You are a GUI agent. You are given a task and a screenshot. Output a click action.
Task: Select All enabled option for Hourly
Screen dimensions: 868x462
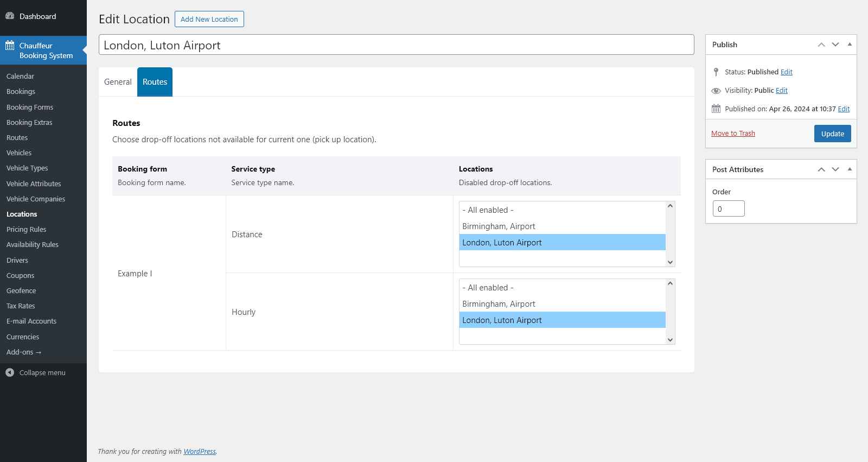(488, 288)
